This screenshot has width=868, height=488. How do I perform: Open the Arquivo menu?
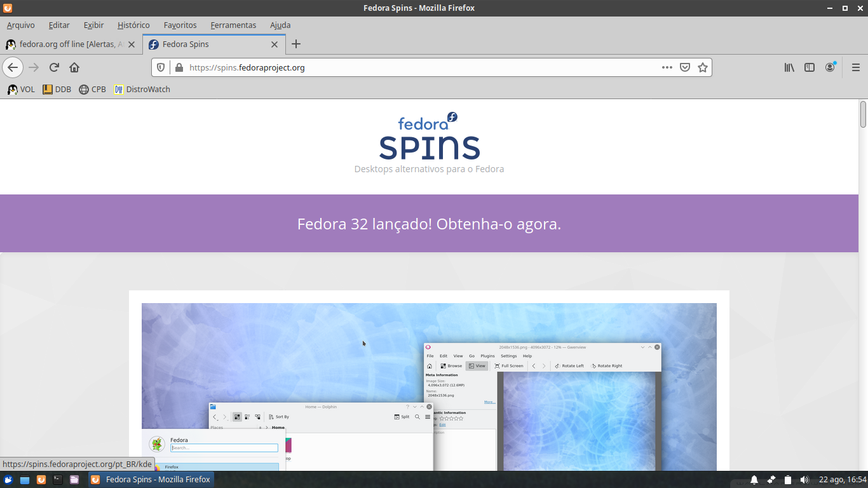[x=21, y=25]
